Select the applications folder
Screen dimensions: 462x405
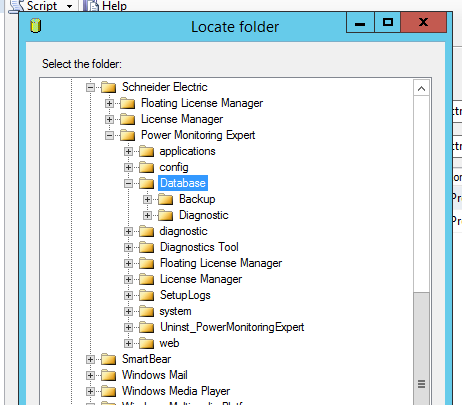click(x=187, y=151)
